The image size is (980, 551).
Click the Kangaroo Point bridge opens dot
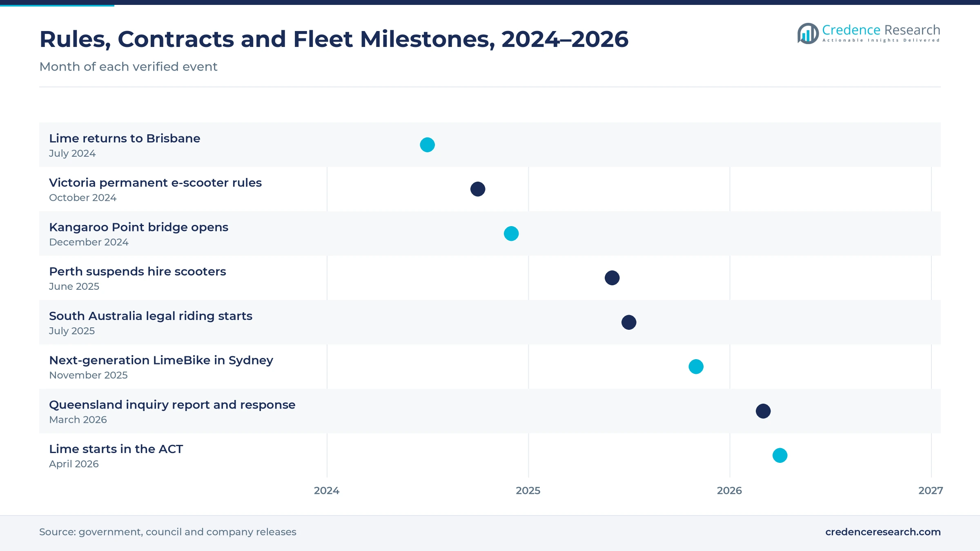pyautogui.click(x=511, y=233)
